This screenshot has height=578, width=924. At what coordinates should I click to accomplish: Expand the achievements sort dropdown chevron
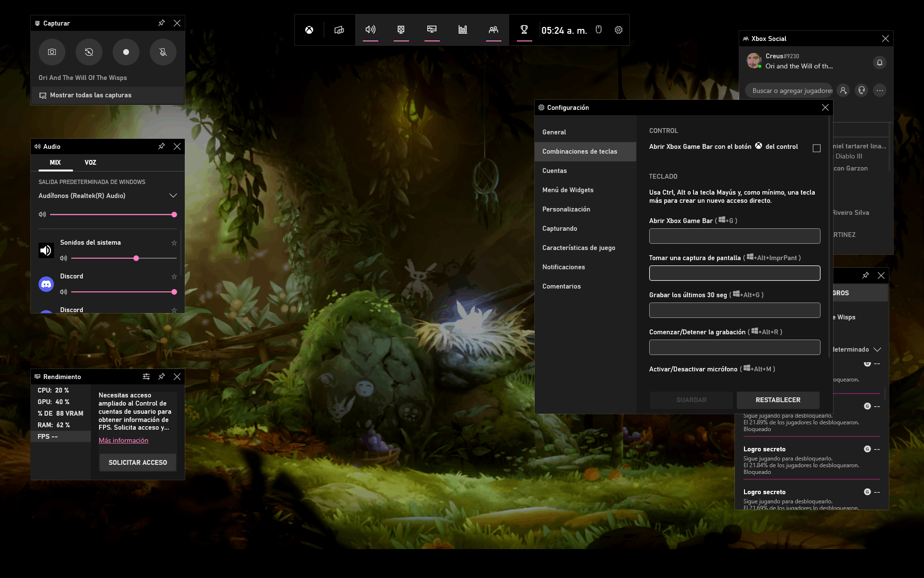[877, 350]
